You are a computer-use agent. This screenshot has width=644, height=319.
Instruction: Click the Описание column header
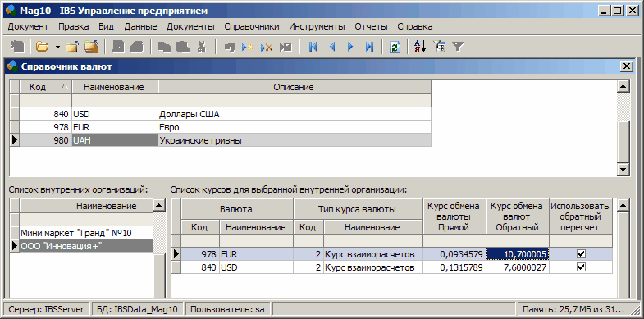pyautogui.click(x=295, y=87)
